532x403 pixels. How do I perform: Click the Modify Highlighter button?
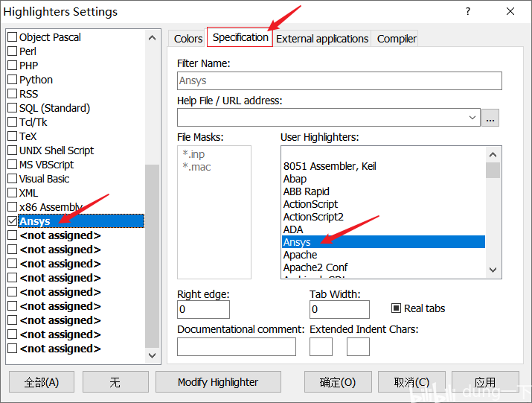218,382
